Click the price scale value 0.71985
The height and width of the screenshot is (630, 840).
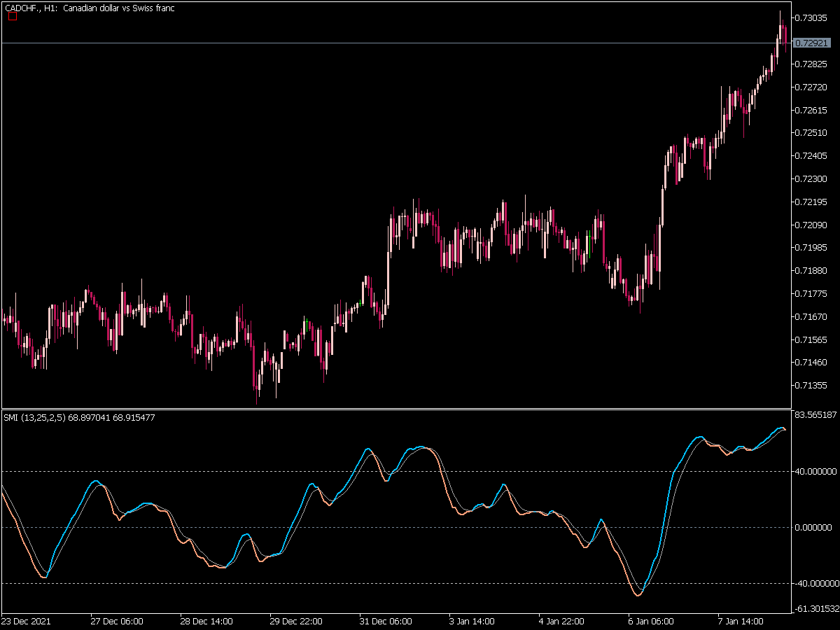813,247
